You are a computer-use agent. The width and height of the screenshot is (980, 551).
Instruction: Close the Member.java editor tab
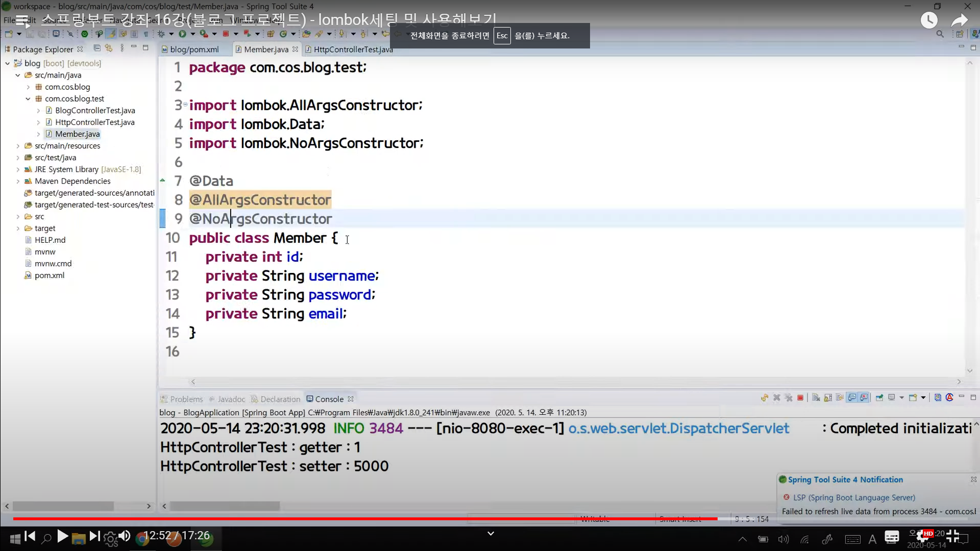(295, 49)
